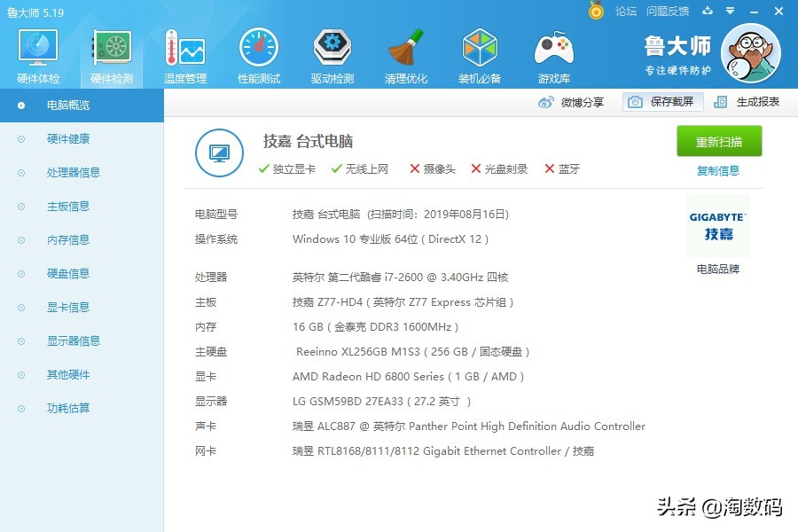Click the 鲁大师 mascot logo

pyautogui.click(x=751, y=53)
